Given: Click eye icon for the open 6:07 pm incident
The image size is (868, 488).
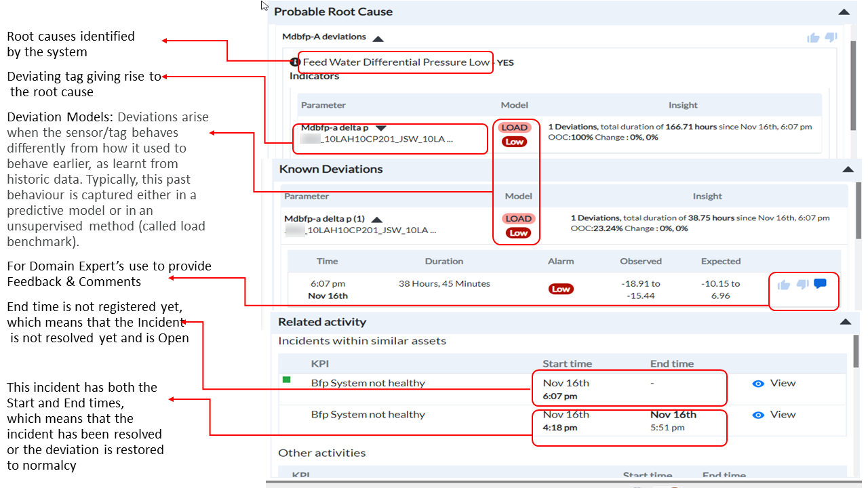Looking at the screenshot, I should tap(758, 384).
